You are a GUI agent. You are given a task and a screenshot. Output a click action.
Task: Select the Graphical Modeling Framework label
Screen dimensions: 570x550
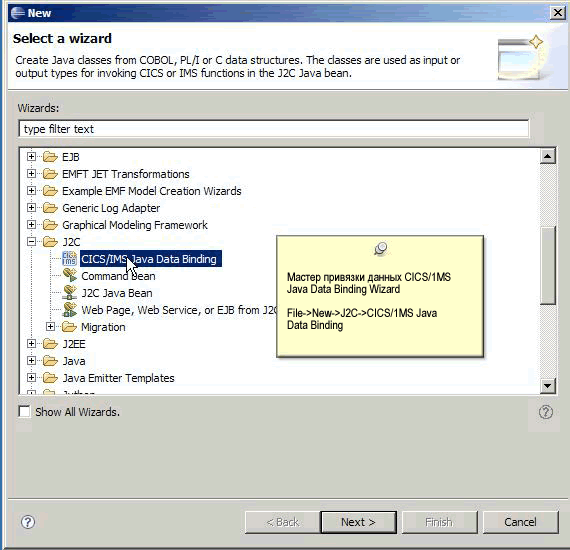click(135, 225)
